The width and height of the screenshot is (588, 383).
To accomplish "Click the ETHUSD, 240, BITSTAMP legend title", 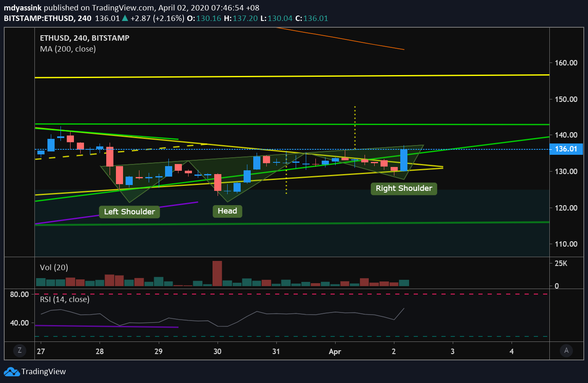I will (x=84, y=38).
